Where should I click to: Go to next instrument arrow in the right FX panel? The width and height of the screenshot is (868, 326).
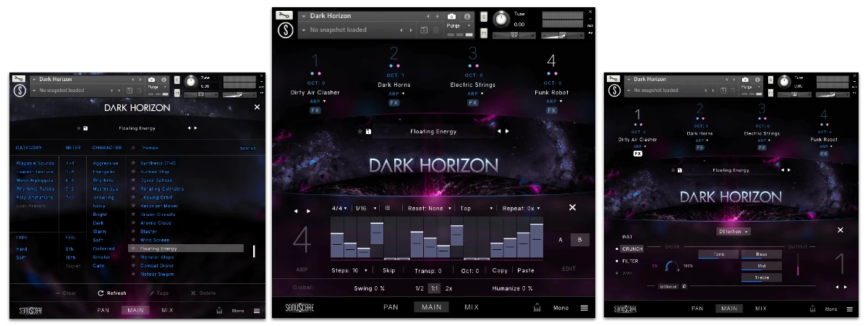[x=844, y=287]
